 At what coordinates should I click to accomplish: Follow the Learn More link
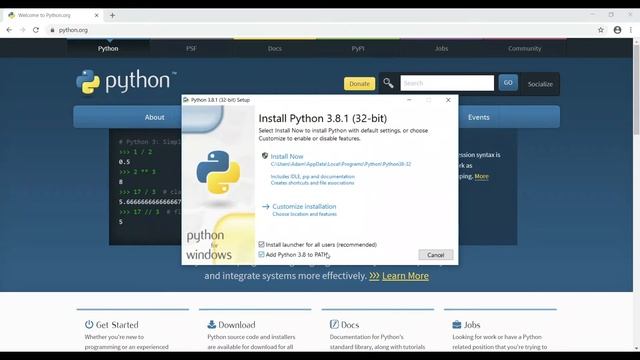[405, 276]
